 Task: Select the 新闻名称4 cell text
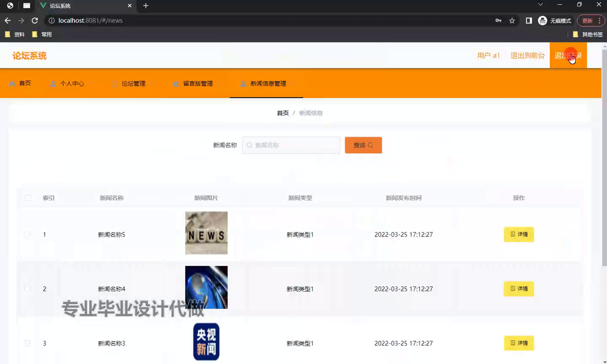point(112,289)
